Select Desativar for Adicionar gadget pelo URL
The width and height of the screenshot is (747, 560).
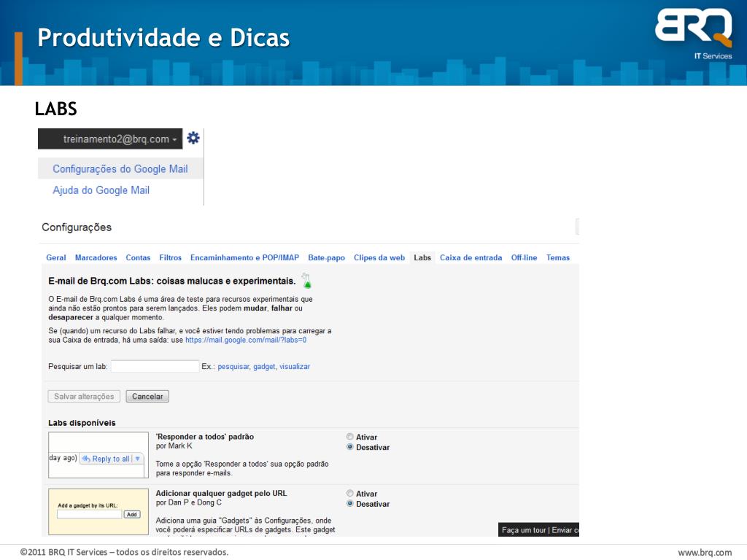tap(349, 504)
